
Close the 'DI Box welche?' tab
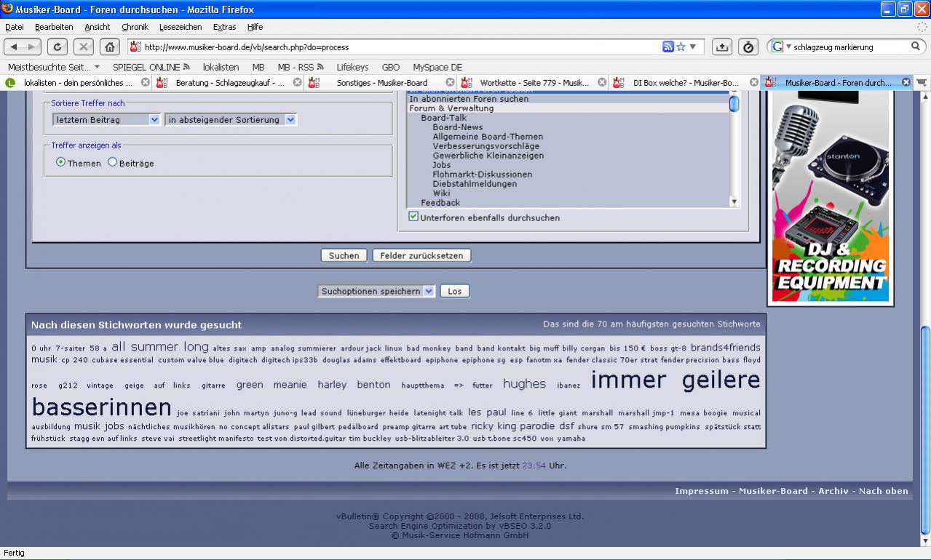coord(754,82)
